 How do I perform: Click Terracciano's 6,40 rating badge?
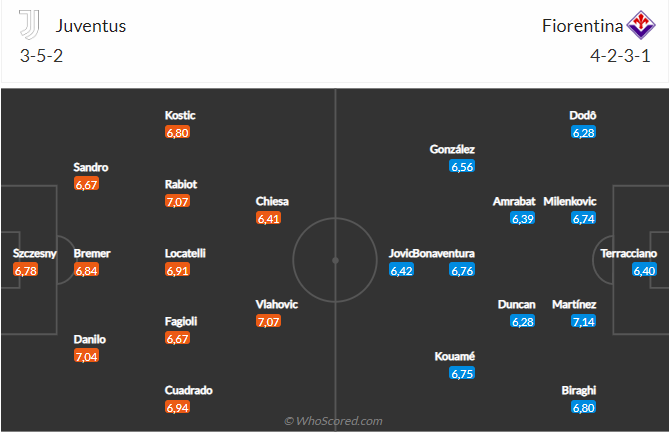coord(643,271)
